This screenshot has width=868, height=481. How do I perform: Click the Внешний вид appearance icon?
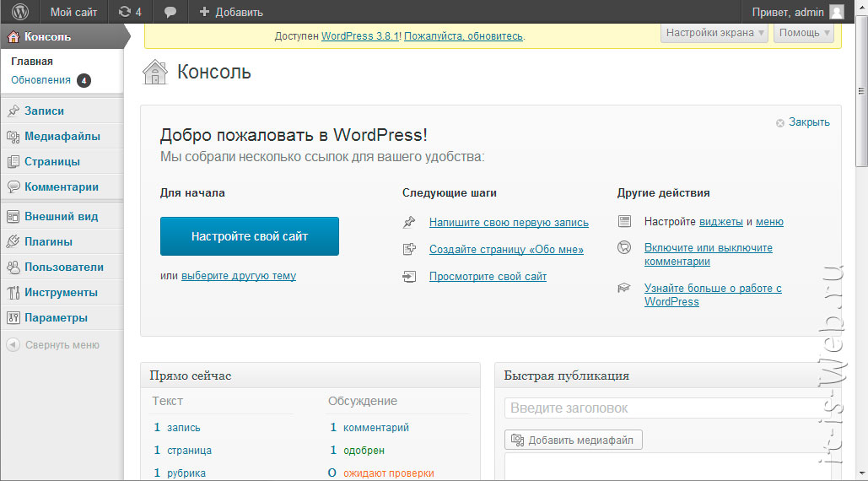[x=13, y=216]
